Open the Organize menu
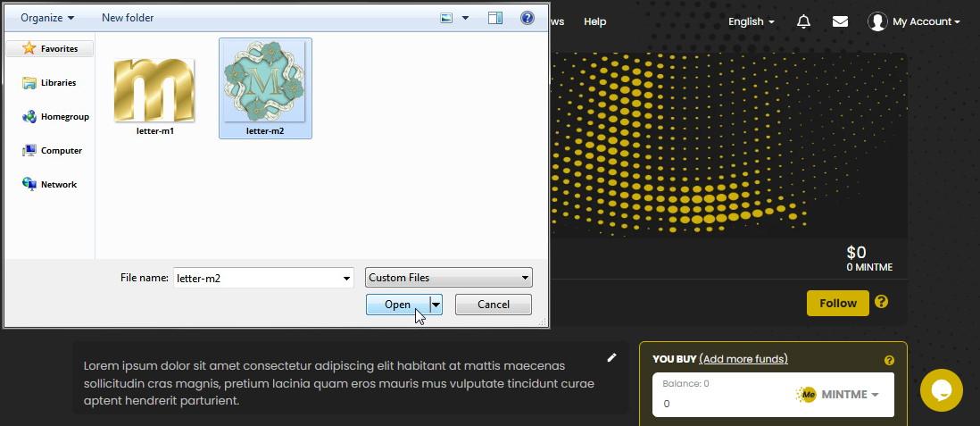This screenshot has width=980, height=426. point(47,18)
